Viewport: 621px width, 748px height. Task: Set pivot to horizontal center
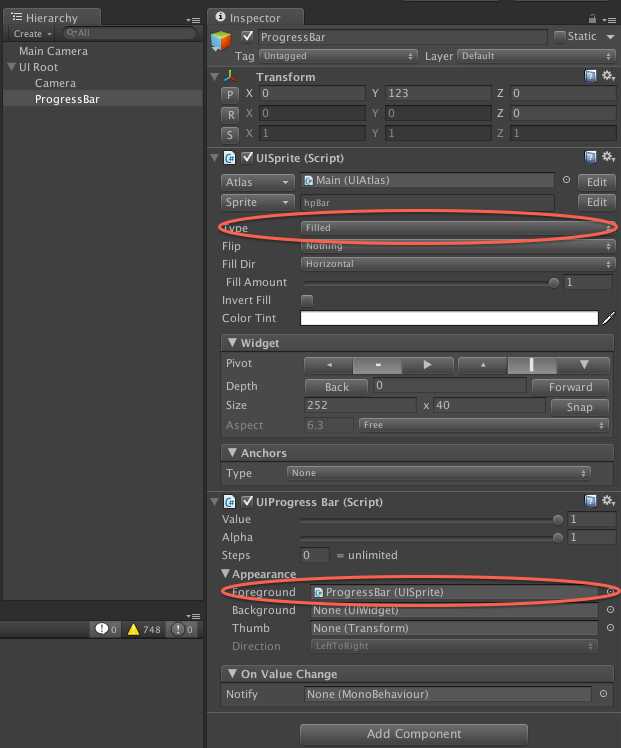pos(378,365)
